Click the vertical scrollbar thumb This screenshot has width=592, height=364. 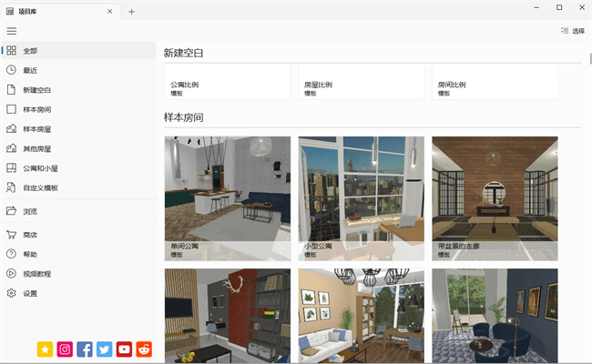pyautogui.click(x=590, y=59)
